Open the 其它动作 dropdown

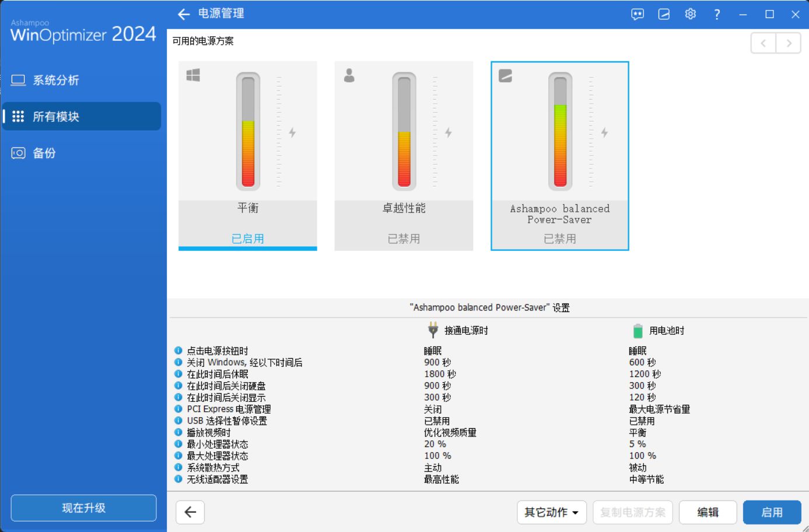pyautogui.click(x=552, y=512)
